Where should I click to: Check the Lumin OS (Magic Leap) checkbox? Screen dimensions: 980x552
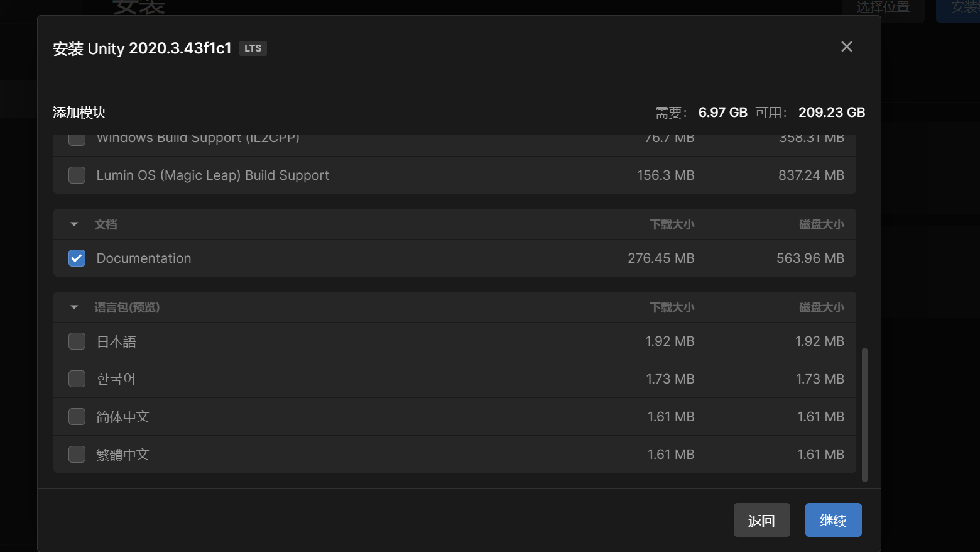click(77, 175)
